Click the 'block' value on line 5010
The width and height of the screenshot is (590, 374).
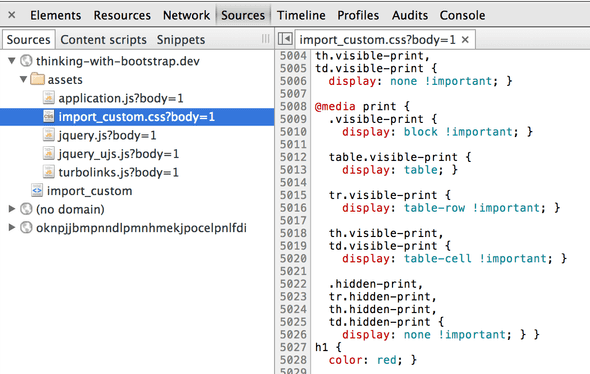[421, 132]
